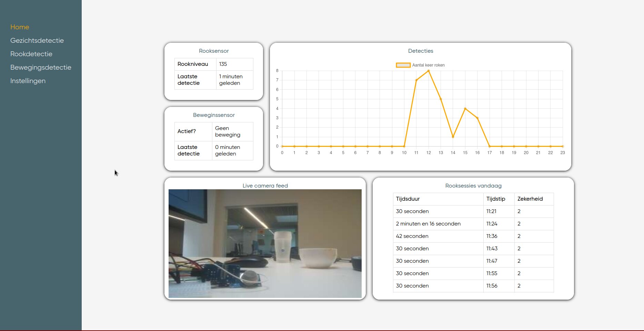The image size is (644, 331).
Task: Click the chart data point at hour 12
Action: [x=429, y=71]
